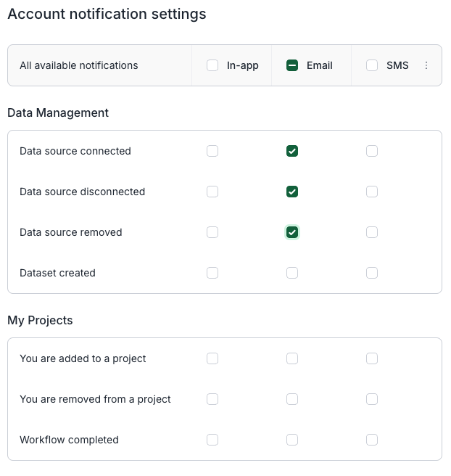Check In-app for Data source removed
Viewport: 451px width, 476px height.
click(x=212, y=232)
